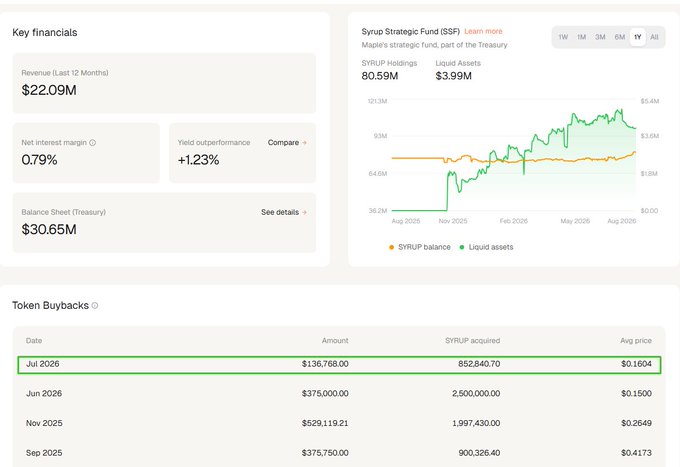Click the 80.59M SYRUP Holdings value

[x=380, y=76]
